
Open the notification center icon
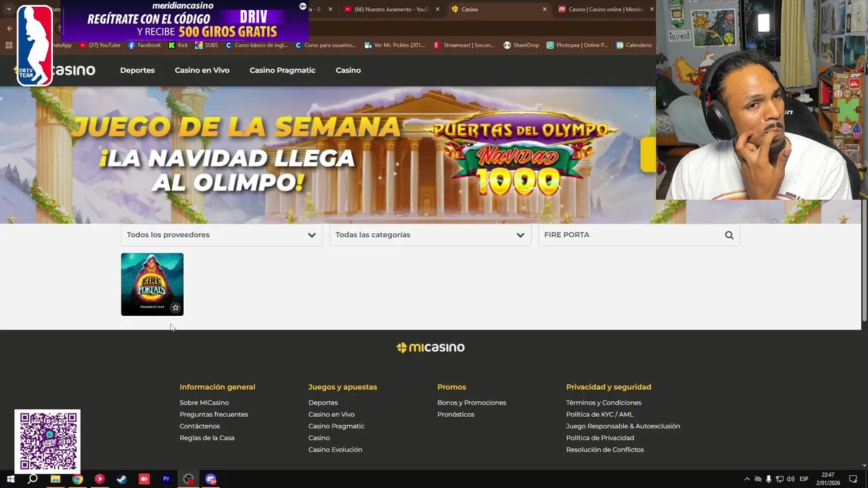tap(853, 479)
